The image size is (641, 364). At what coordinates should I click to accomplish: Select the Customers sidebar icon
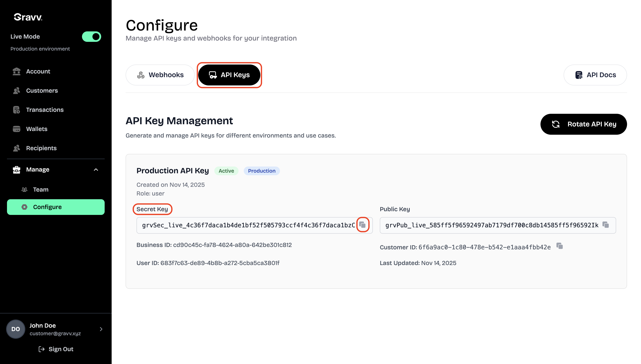point(17,90)
